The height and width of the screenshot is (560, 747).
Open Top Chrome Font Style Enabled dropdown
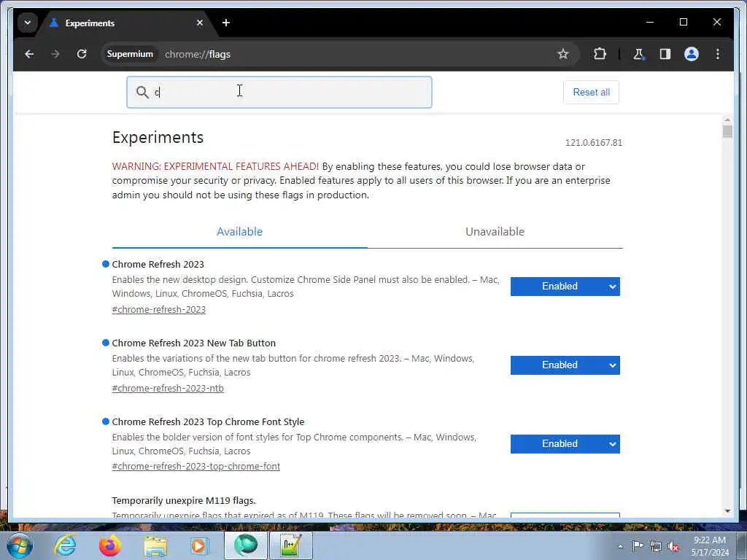point(565,444)
